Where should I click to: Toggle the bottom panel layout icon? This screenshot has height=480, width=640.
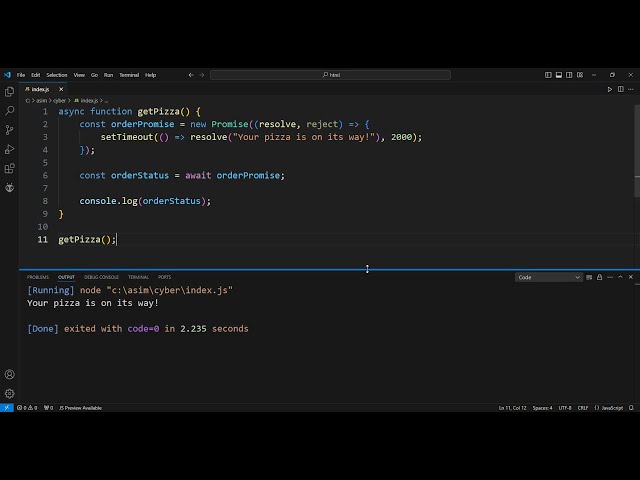[559, 75]
